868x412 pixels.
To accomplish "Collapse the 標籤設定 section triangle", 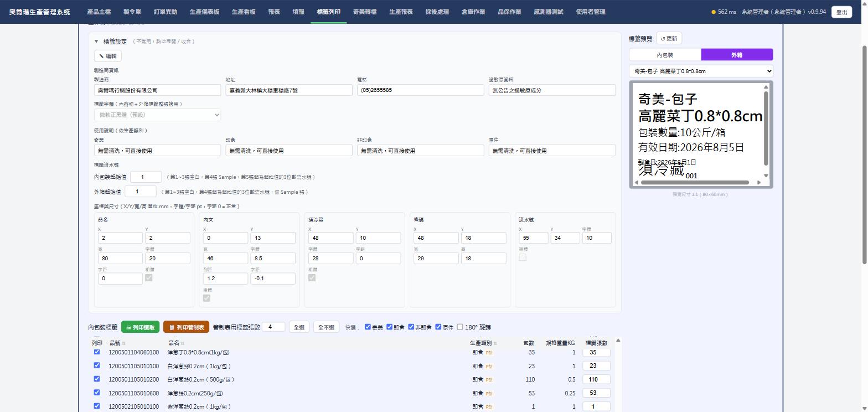I will 96,42.
